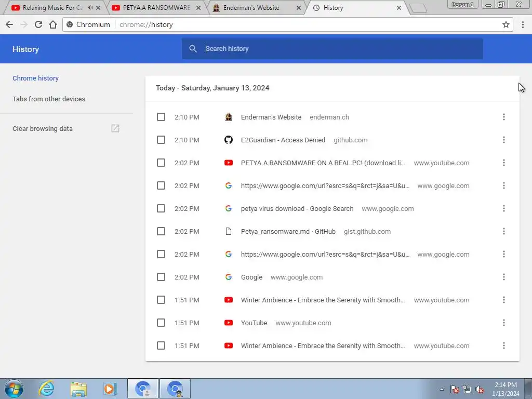Bookmark this page with the star icon

(x=506, y=24)
